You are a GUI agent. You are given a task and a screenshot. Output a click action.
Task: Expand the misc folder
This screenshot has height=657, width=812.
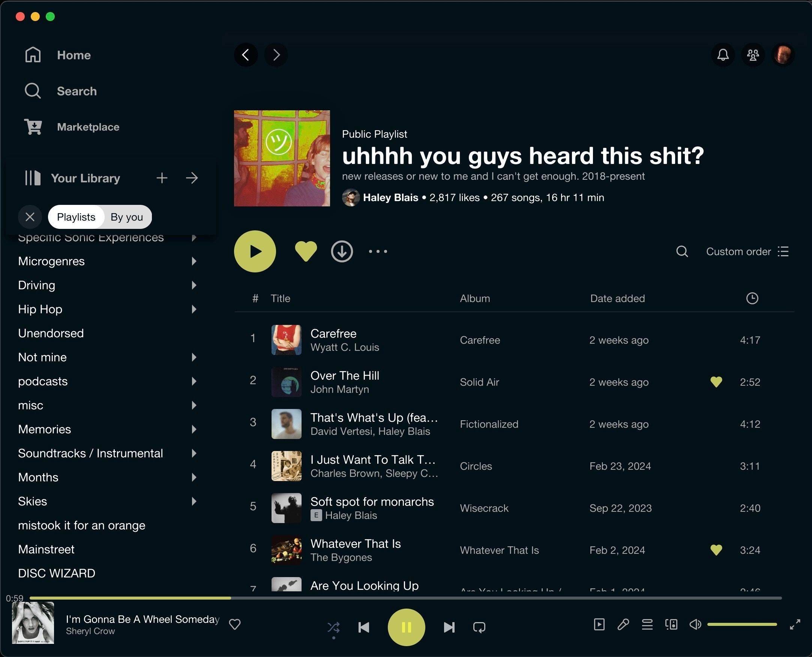coord(194,405)
